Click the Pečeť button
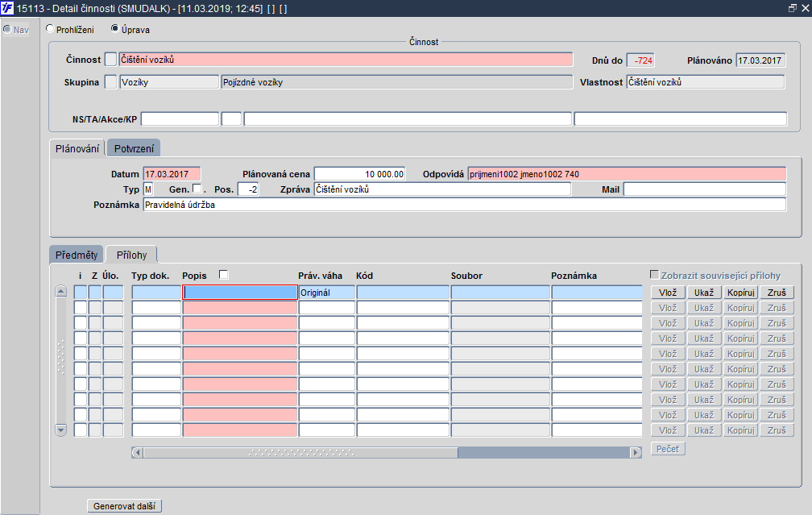Image resolution: width=812 pixels, height=515 pixels. coord(668,449)
